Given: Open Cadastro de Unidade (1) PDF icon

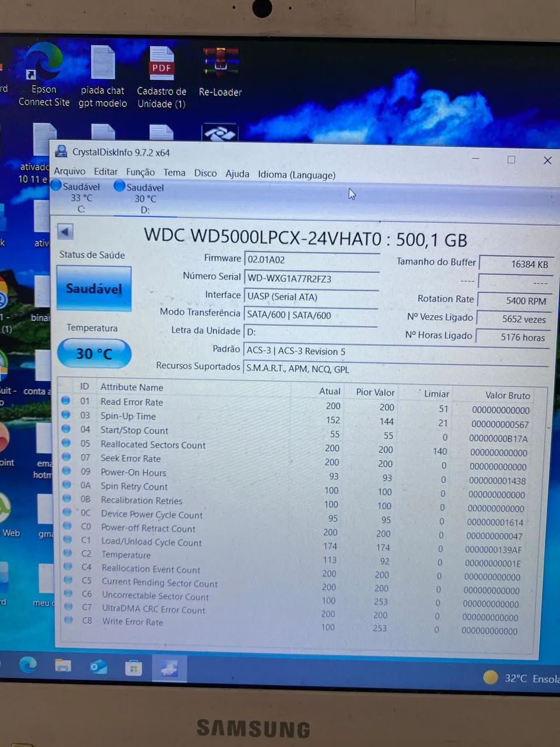Looking at the screenshot, I should coord(162,77).
